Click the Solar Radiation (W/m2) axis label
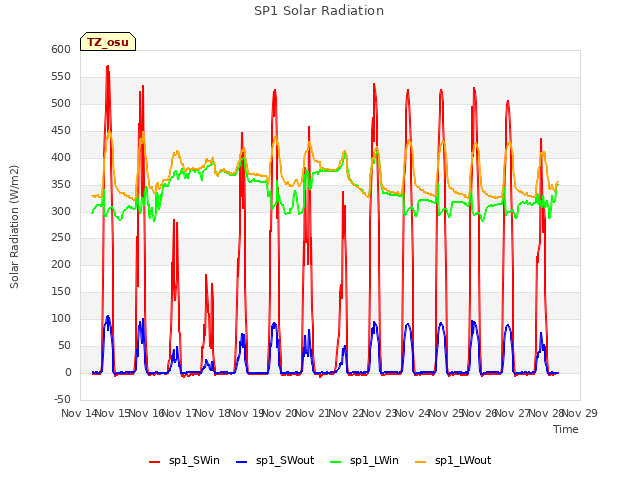 (x=14, y=227)
